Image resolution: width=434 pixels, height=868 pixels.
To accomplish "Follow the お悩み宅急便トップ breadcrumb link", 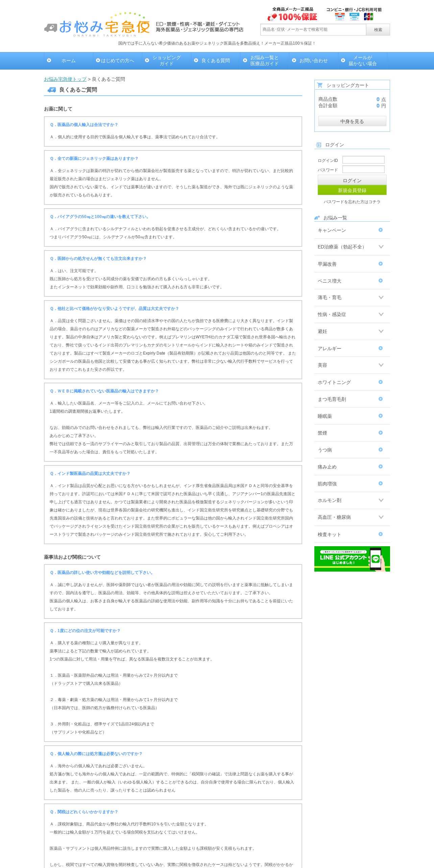I will click(65, 79).
